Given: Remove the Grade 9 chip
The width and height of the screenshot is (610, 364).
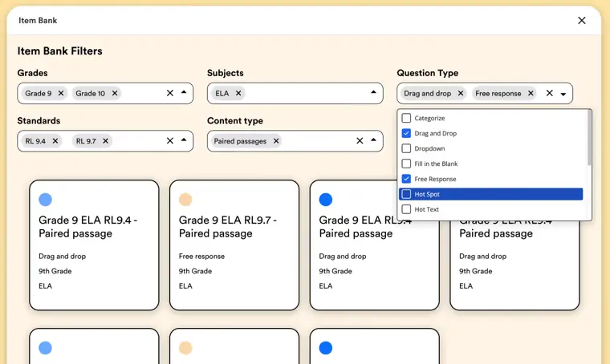Looking at the screenshot, I should 61,93.
